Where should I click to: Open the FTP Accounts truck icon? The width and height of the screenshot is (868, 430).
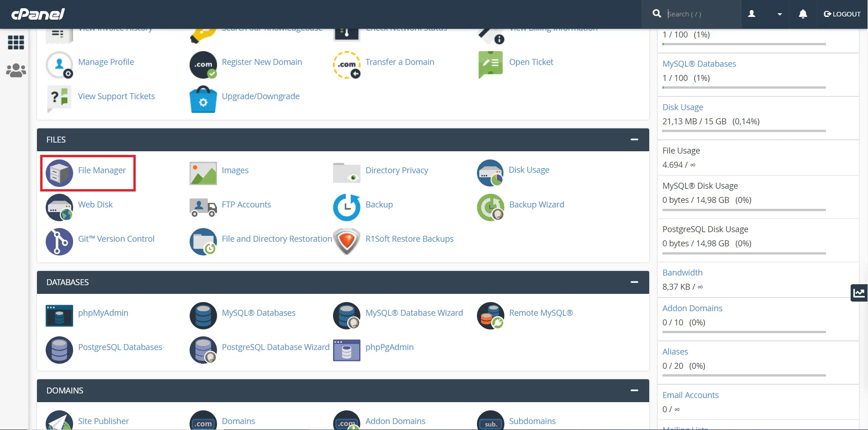[203, 207]
